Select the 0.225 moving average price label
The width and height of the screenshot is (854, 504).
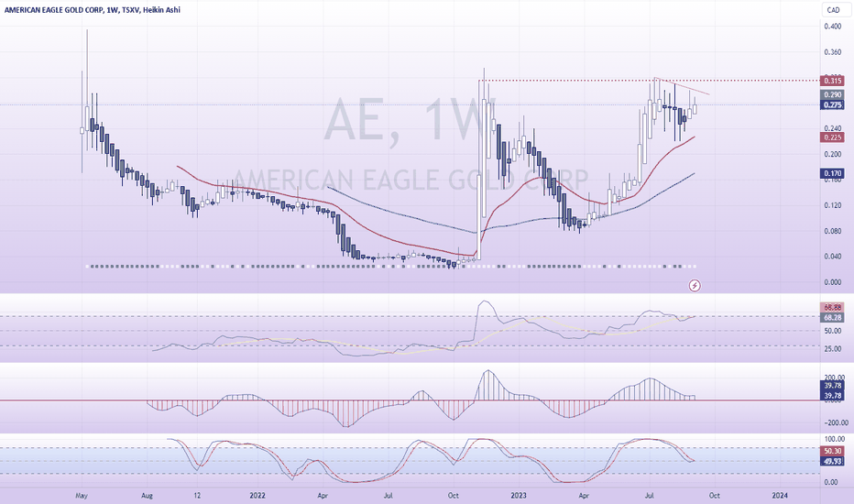point(833,137)
